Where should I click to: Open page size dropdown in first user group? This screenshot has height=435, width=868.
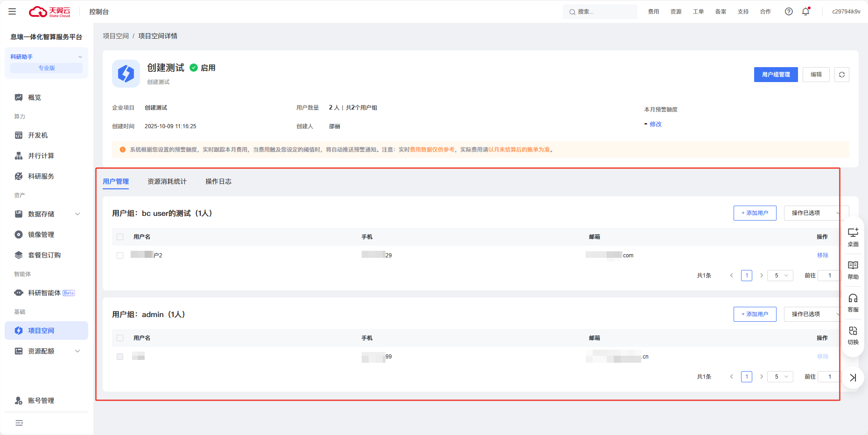[x=781, y=276]
